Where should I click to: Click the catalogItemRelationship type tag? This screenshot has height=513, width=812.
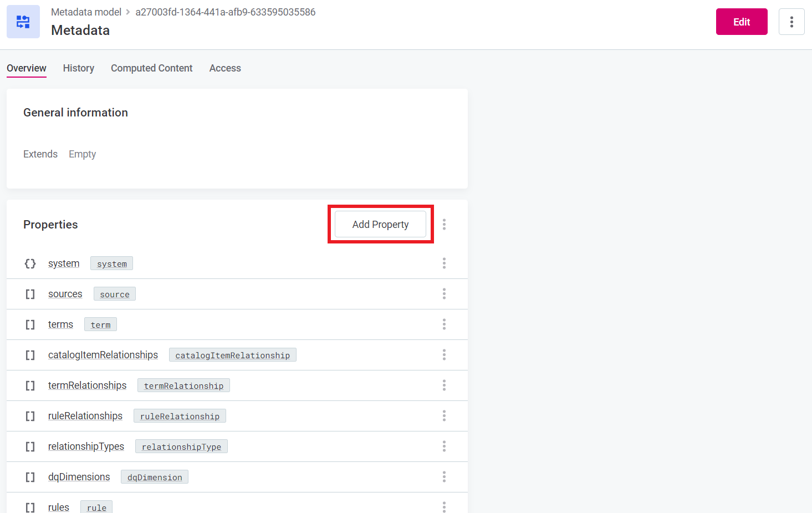pyautogui.click(x=232, y=355)
